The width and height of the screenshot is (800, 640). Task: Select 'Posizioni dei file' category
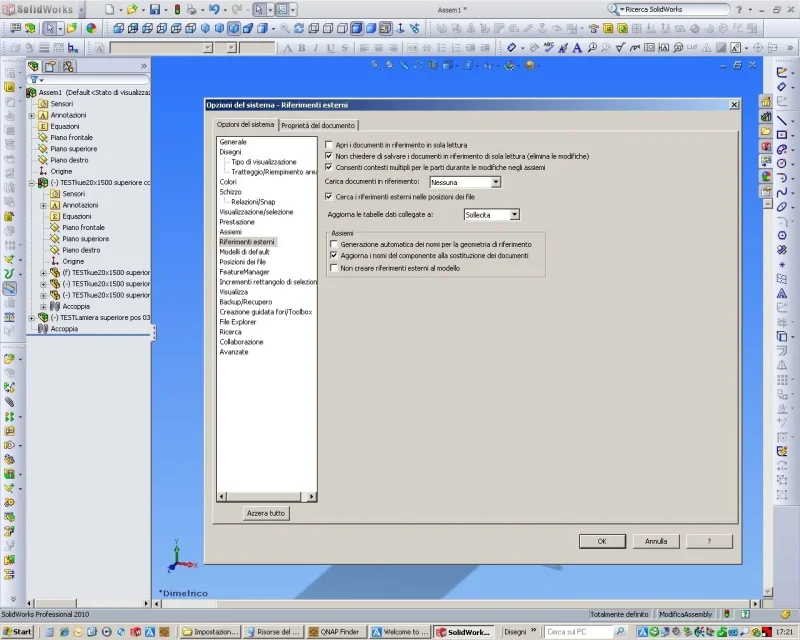click(242, 262)
